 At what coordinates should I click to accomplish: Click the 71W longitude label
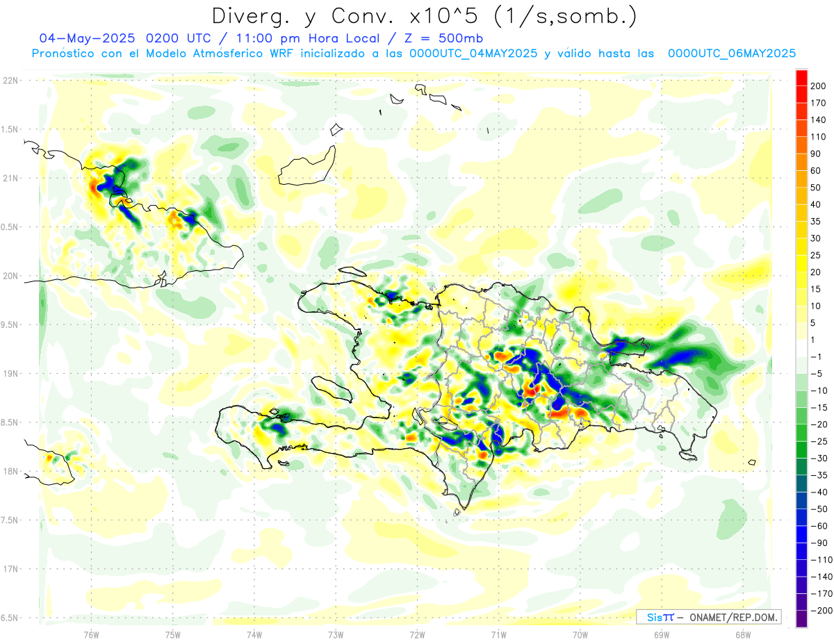(498, 634)
